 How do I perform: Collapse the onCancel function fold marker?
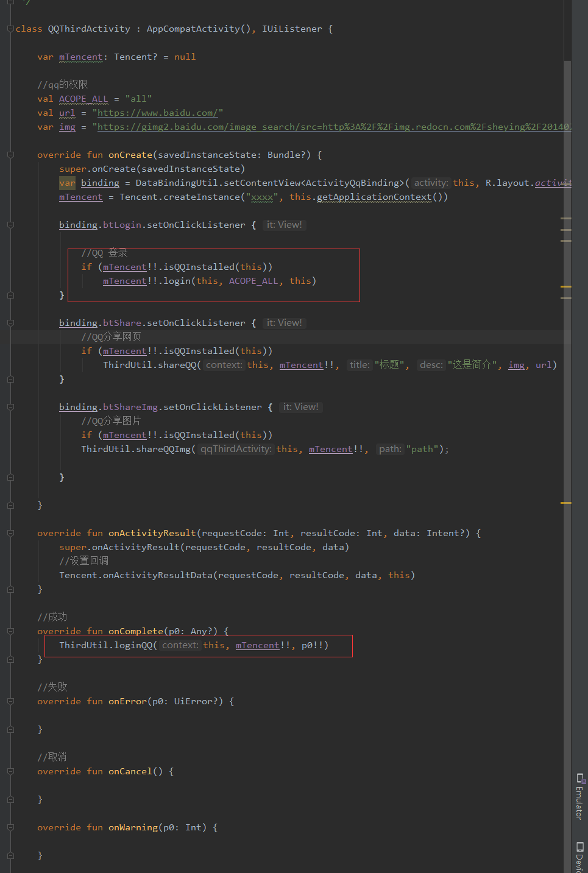pyautogui.click(x=10, y=771)
